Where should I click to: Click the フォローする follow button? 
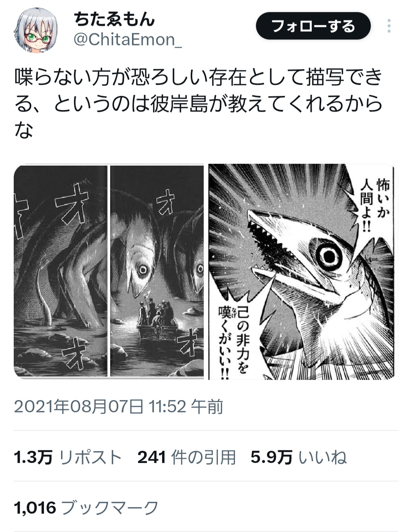click(x=313, y=26)
